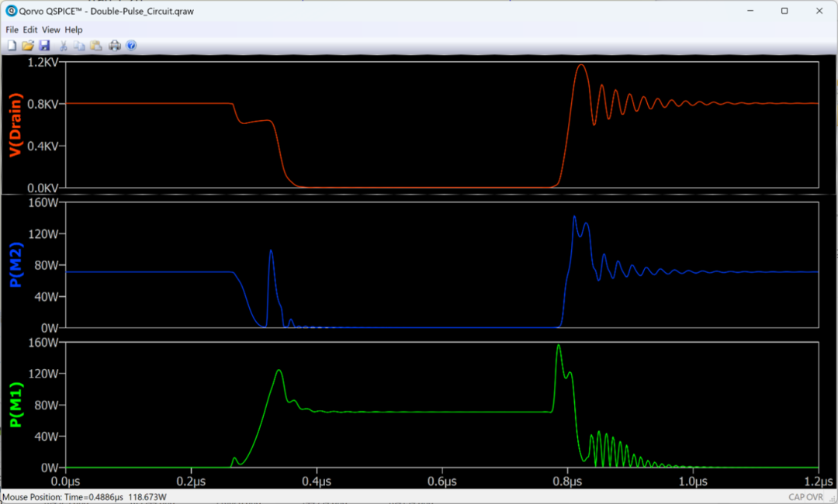Click the 0.6µs time axis label
Viewport: 838px width, 504px height.
point(442,481)
